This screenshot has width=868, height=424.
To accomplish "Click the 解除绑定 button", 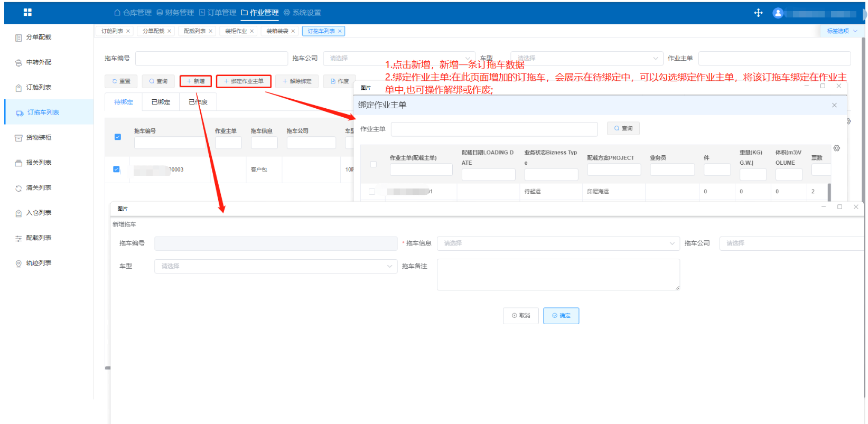I will point(297,81).
